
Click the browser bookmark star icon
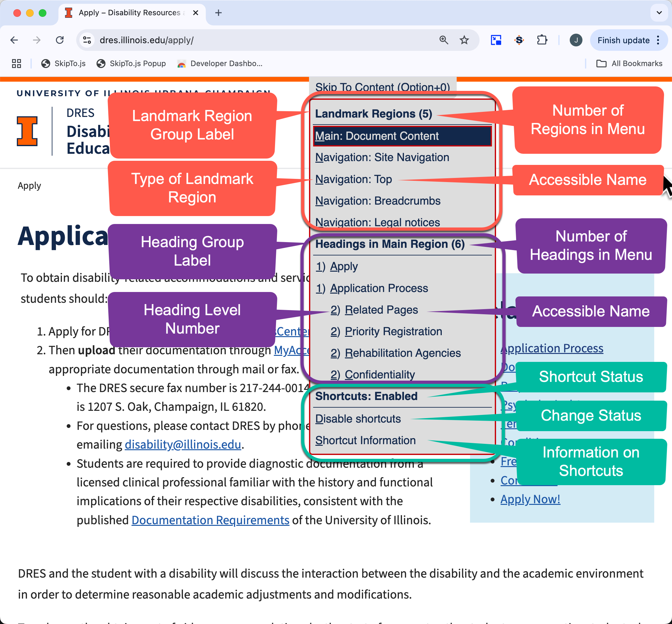464,40
